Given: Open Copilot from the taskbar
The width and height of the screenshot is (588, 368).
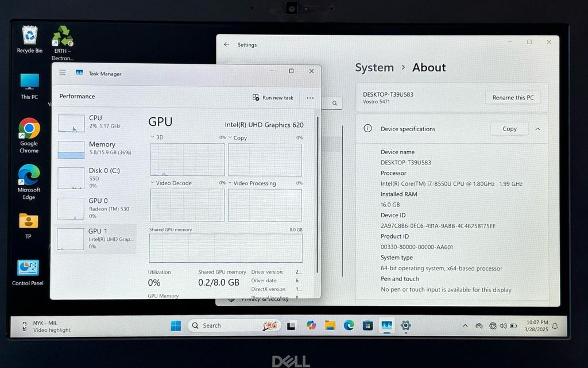Looking at the screenshot, I should pos(311,326).
